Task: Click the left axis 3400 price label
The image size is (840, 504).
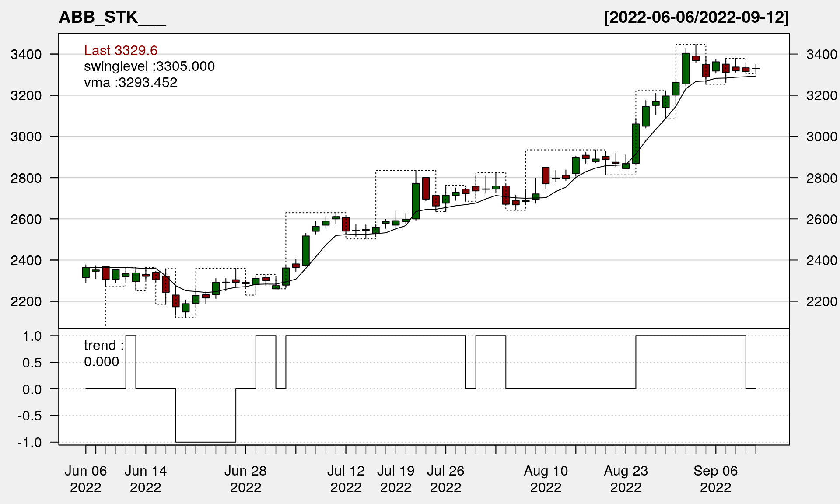Action: click(26, 55)
